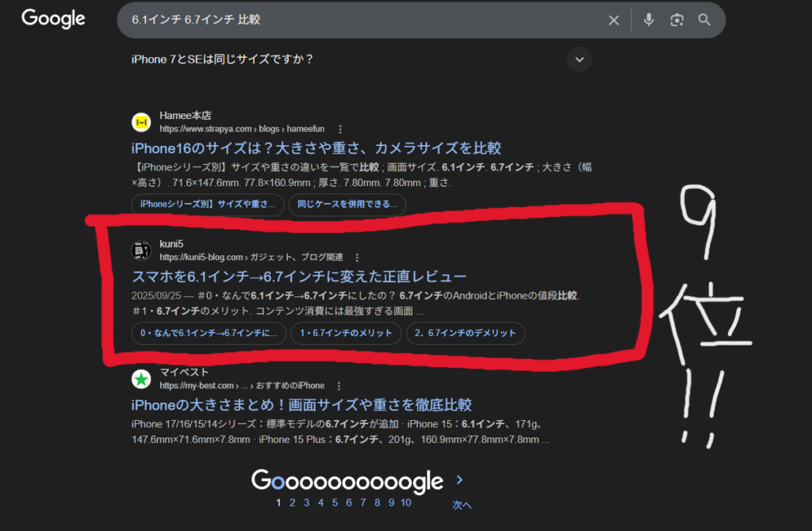The width and height of the screenshot is (812, 531).
Task: Open more options for Hamee本店 result
Action: [340, 128]
